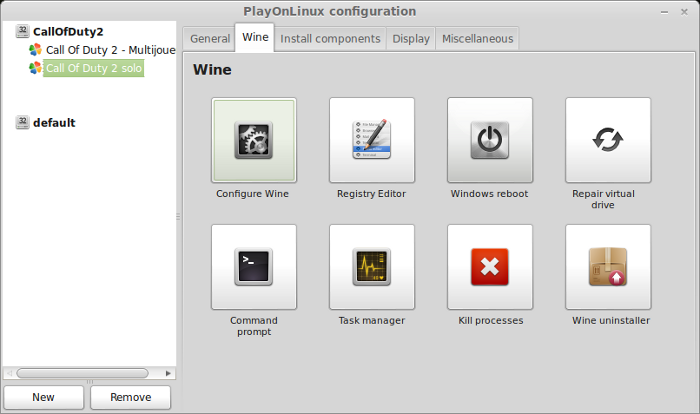Click the sidebar scroll right arrow
This screenshot has width=700, height=414.
[168, 373]
